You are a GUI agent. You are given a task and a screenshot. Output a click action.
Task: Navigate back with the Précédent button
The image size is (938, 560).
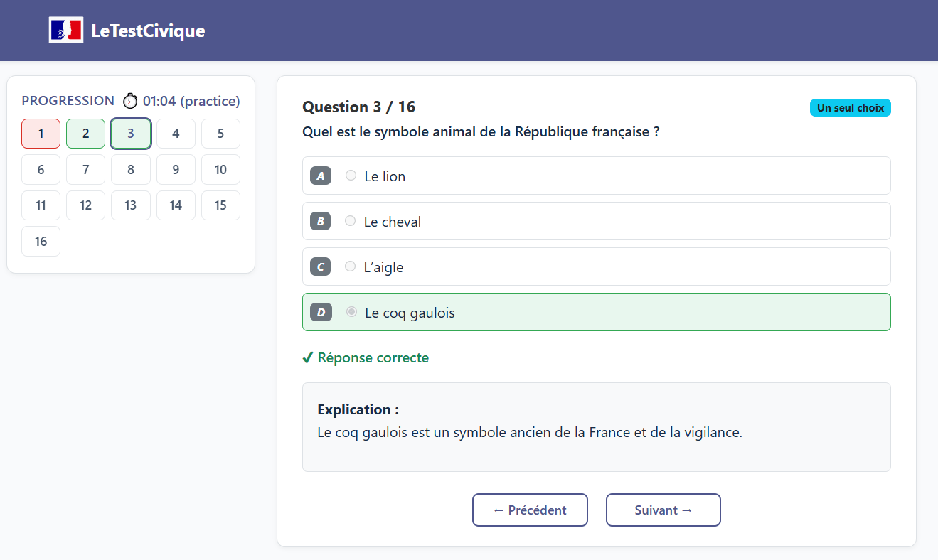530,510
